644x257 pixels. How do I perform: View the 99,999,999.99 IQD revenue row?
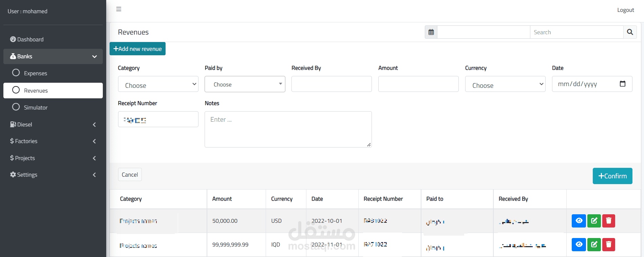tap(579, 244)
